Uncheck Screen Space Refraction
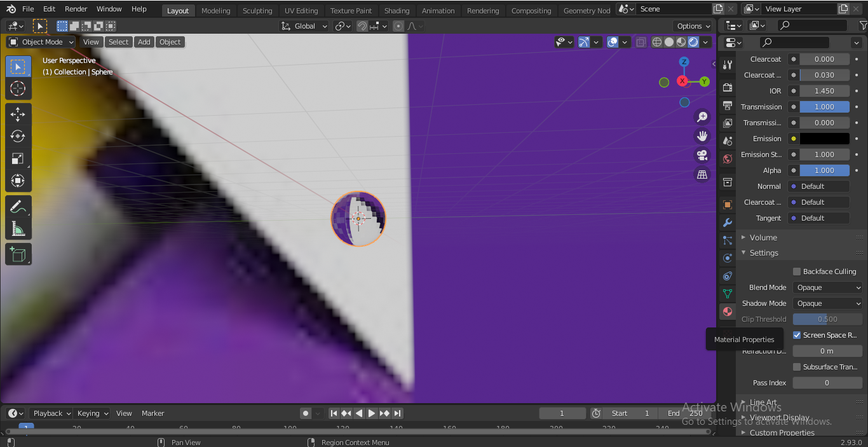 [797, 335]
